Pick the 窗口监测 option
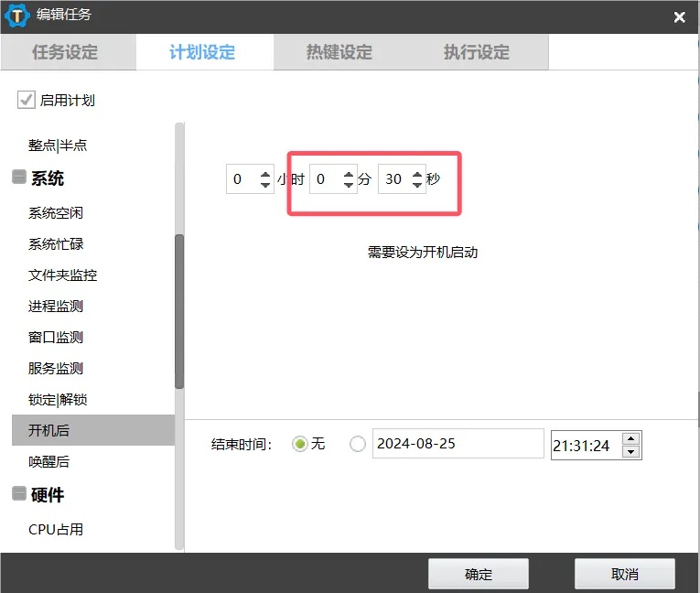 pos(56,337)
